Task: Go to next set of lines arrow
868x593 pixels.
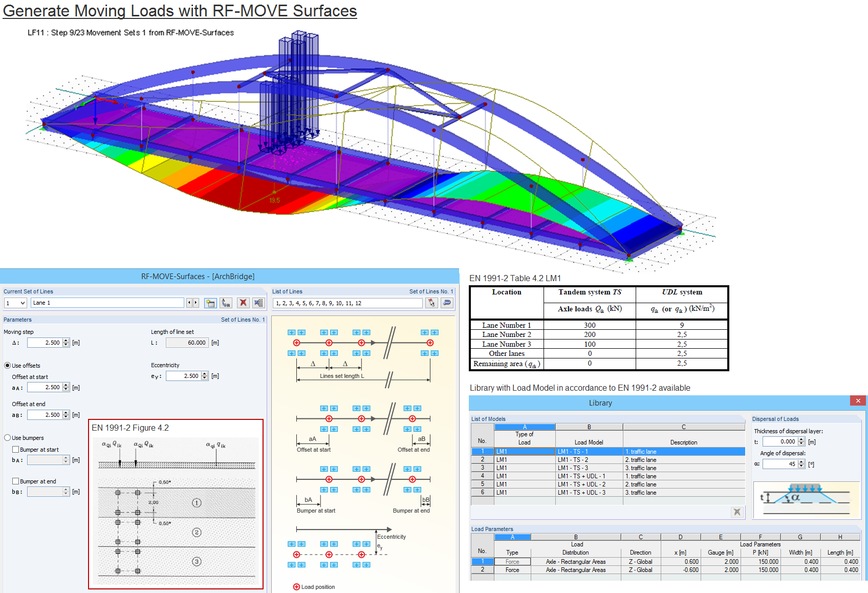Action: (196, 303)
